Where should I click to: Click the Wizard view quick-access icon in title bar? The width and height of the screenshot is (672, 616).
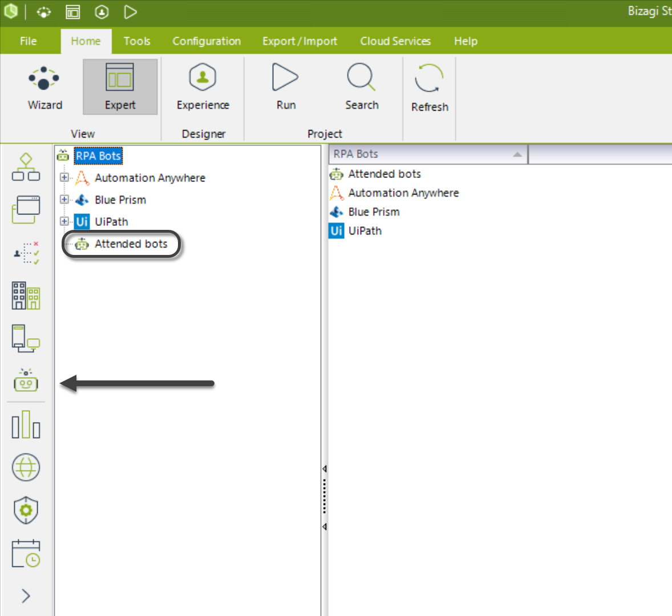(x=44, y=12)
